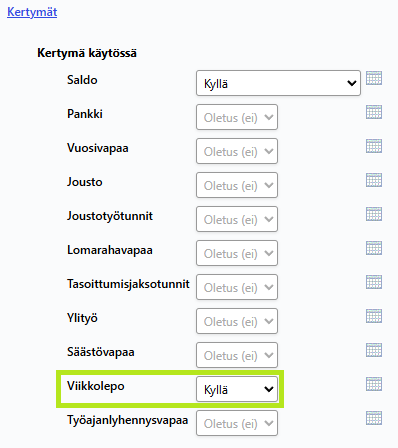
Task: Open calendar icon for Joustotyötunnit
Action: (374, 214)
